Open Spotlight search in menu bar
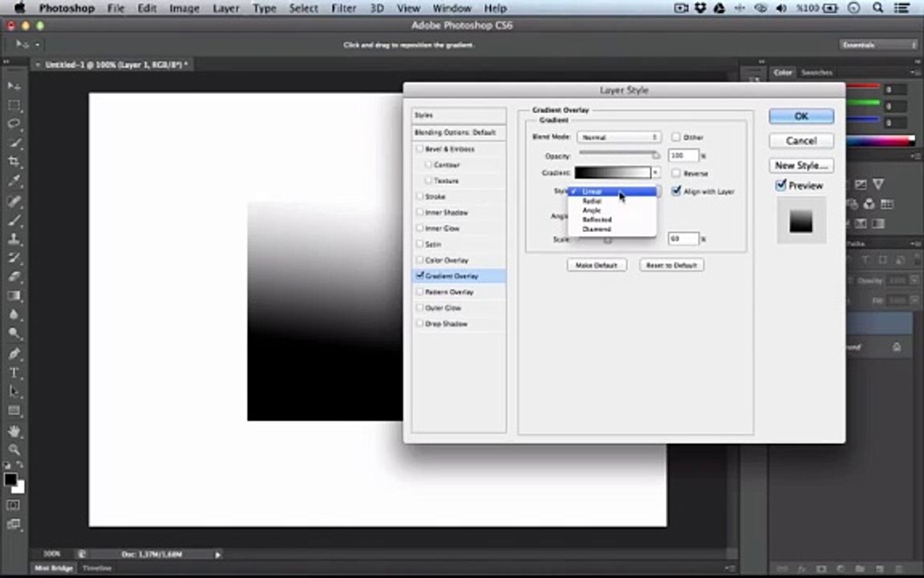 [x=877, y=8]
